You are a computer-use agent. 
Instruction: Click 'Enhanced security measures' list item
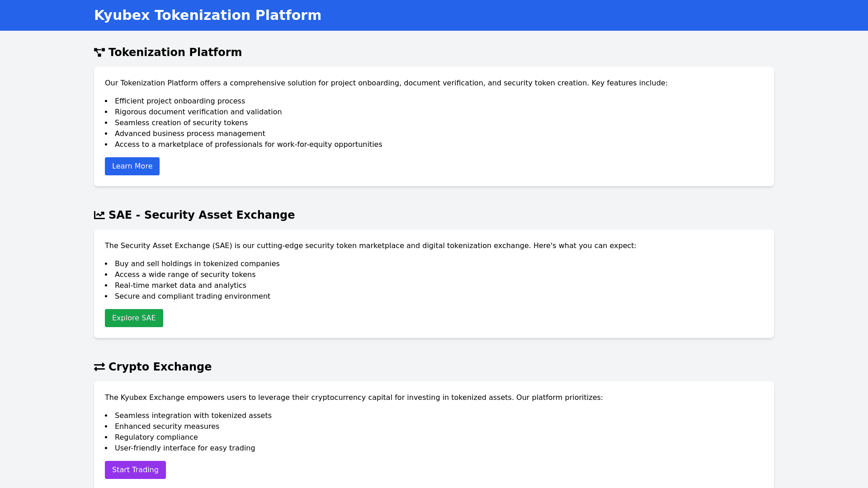[167, 427]
